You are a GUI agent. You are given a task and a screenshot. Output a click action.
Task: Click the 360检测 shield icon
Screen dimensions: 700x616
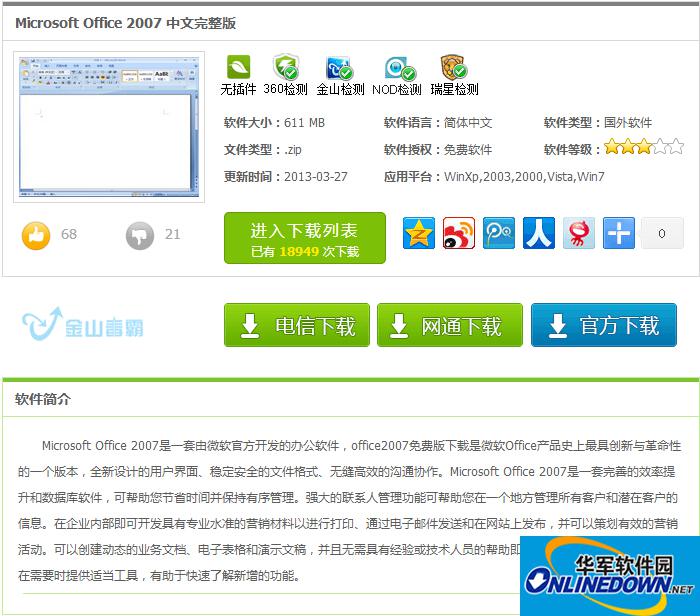point(286,67)
